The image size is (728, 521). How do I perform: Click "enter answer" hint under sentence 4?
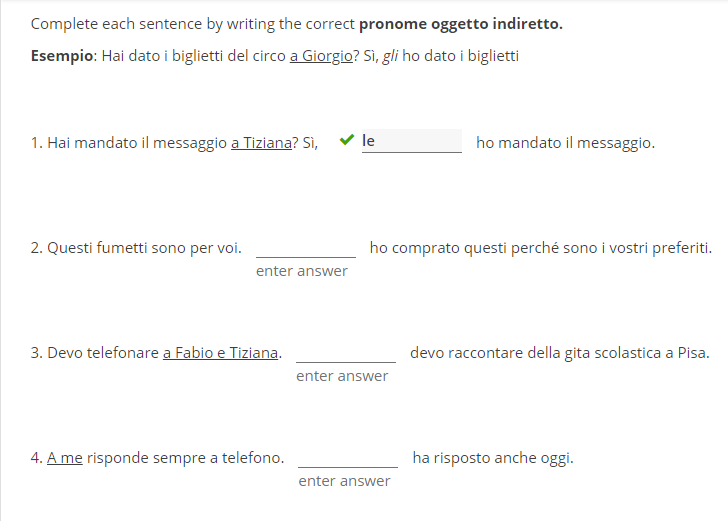[344, 481]
